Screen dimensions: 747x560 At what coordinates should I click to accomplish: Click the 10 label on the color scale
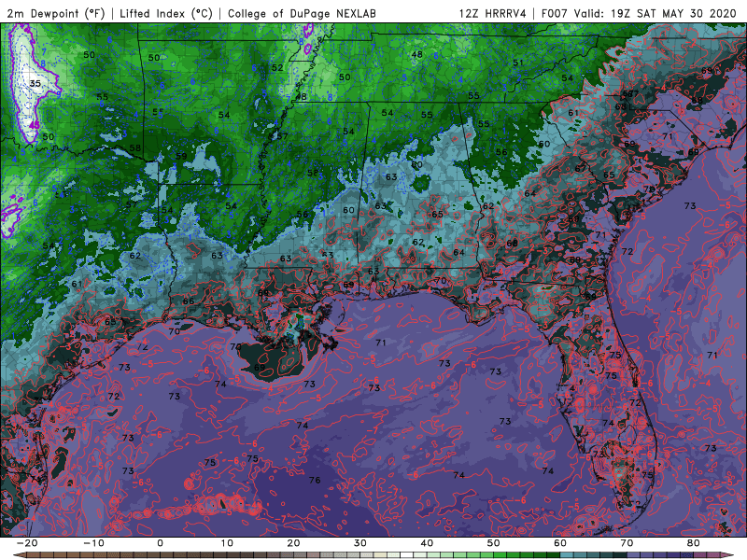coord(227,543)
